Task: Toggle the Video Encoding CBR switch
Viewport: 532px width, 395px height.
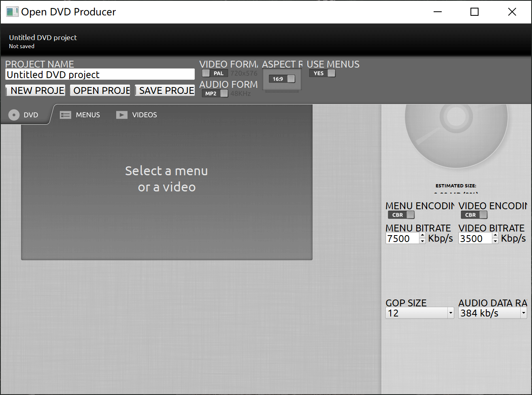Action: point(474,215)
